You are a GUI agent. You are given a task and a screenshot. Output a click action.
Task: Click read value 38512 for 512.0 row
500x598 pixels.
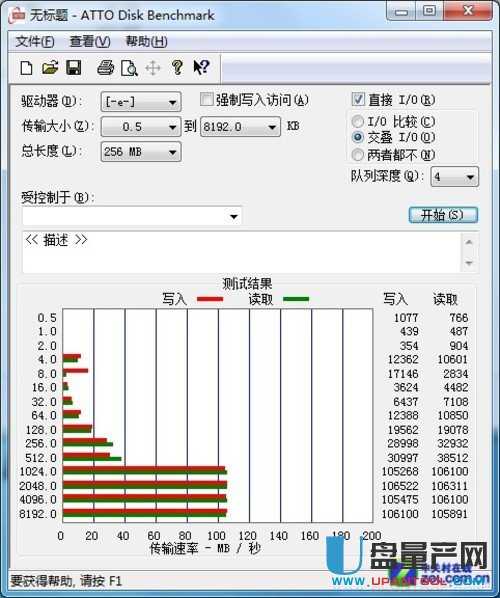(x=452, y=458)
